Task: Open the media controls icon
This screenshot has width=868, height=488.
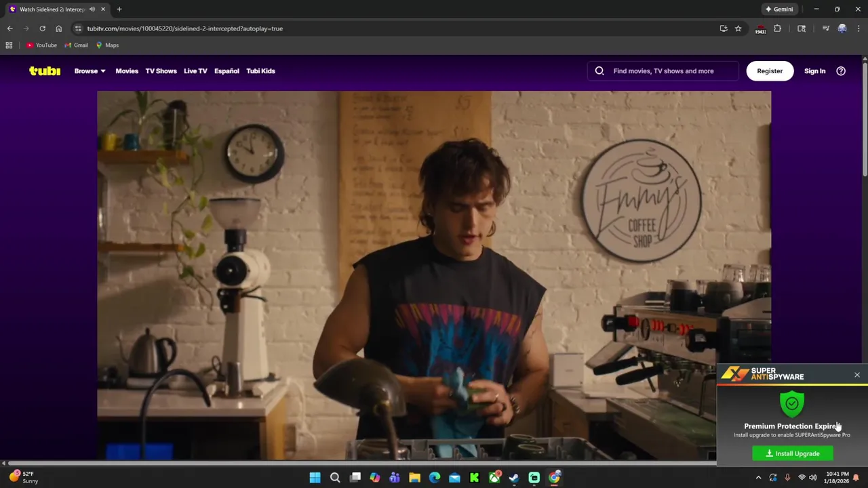Action: pos(825,28)
